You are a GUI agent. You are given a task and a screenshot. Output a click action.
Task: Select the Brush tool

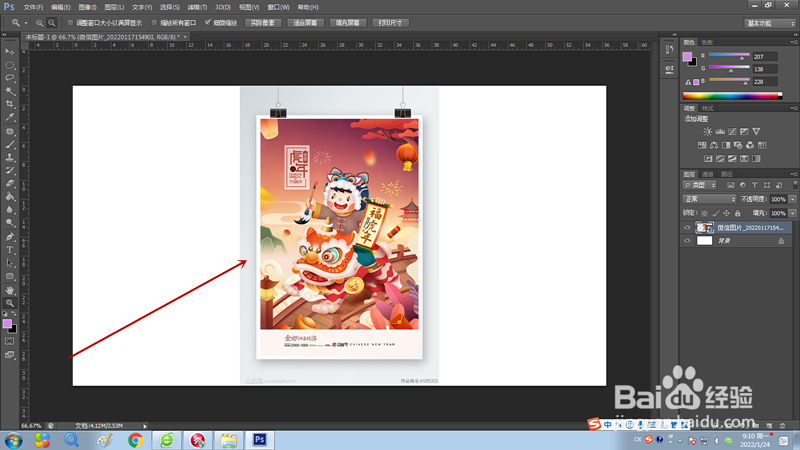coord(10,144)
